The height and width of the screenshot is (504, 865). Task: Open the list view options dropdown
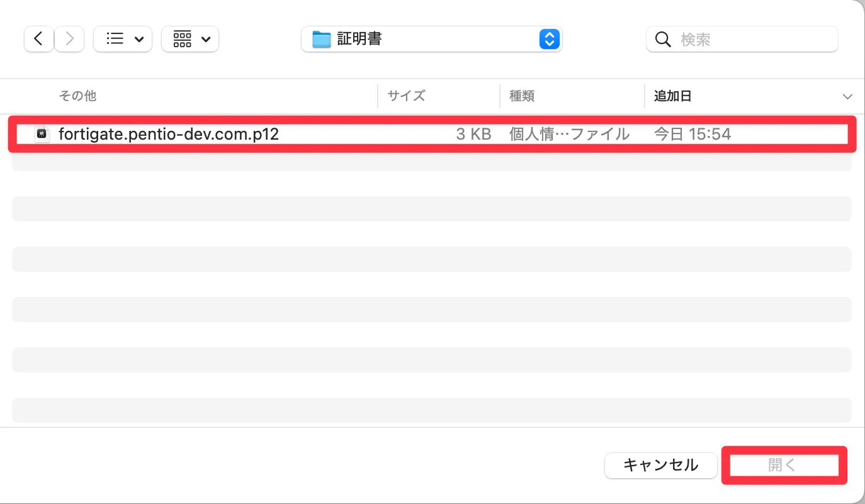coord(123,39)
